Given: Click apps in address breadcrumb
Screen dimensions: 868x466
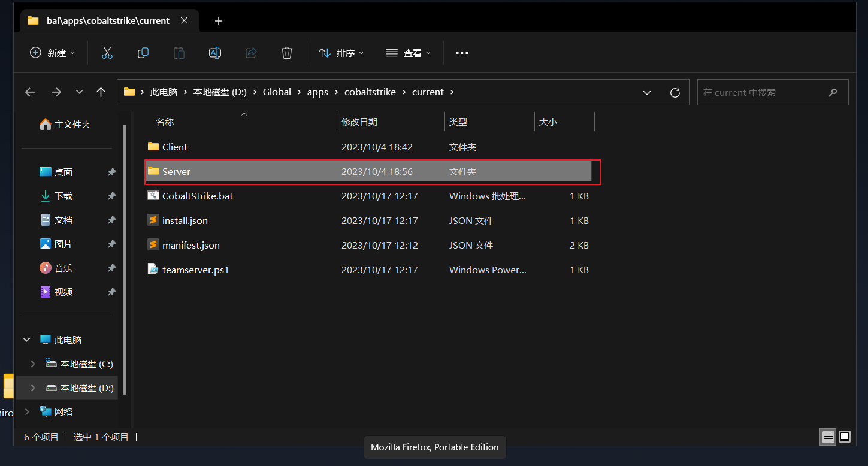Looking at the screenshot, I should [x=317, y=92].
